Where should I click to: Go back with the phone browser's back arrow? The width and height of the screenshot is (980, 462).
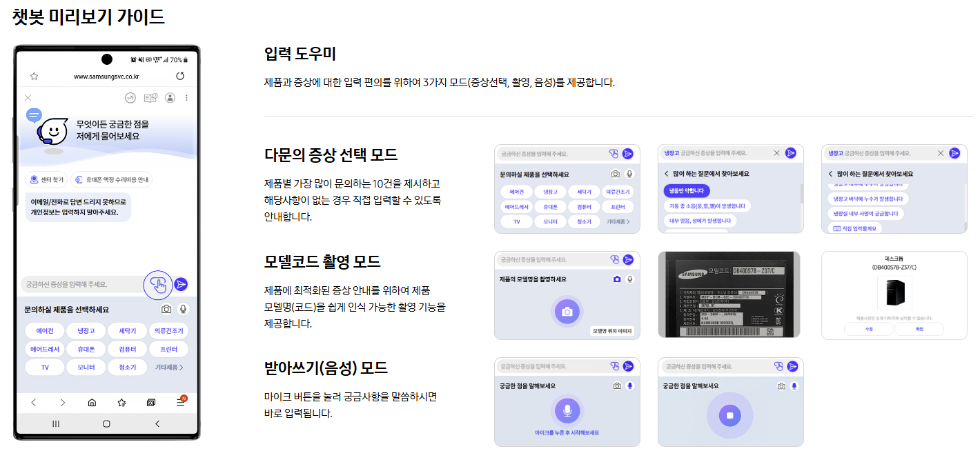(32, 402)
